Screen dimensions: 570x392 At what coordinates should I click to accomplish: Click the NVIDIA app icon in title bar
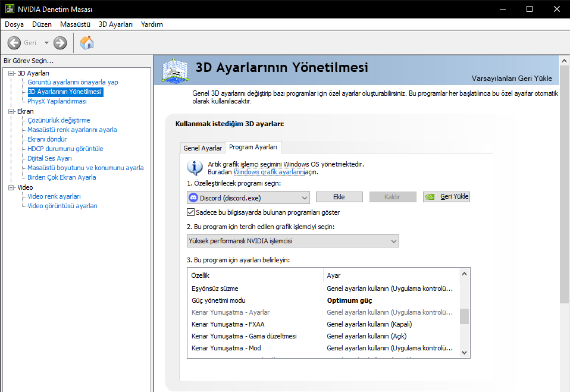click(x=10, y=9)
